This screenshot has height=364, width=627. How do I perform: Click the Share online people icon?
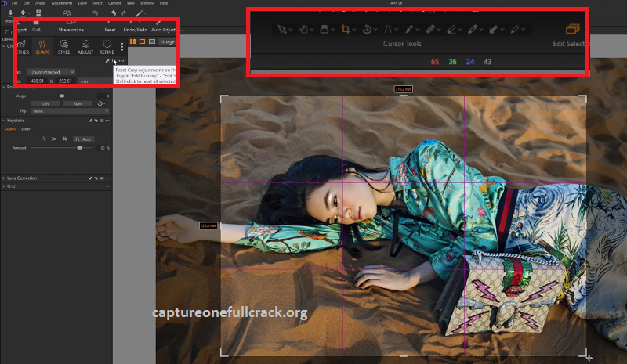(x=67, y=13)
